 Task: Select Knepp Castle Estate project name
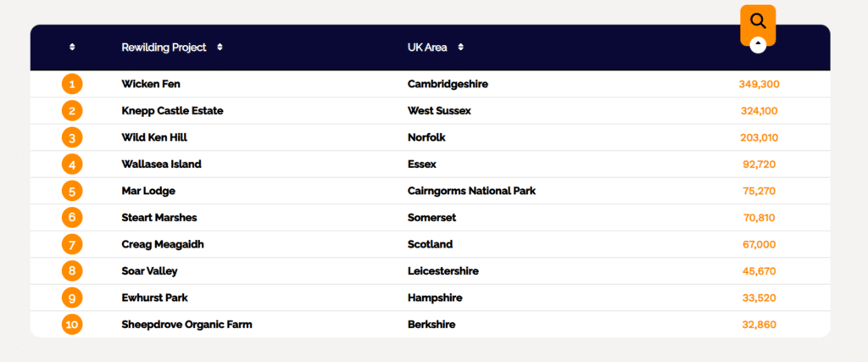click(172, 111)
